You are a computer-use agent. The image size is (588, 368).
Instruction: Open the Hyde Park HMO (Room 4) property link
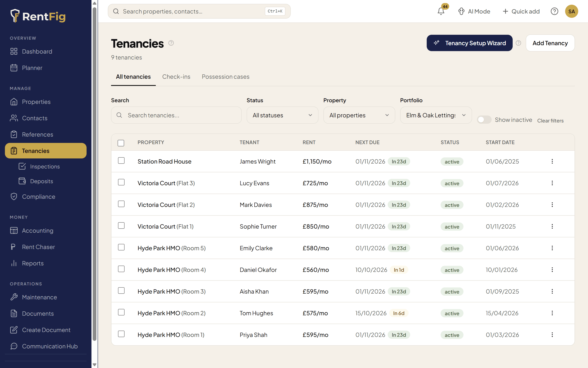point(171,270)
